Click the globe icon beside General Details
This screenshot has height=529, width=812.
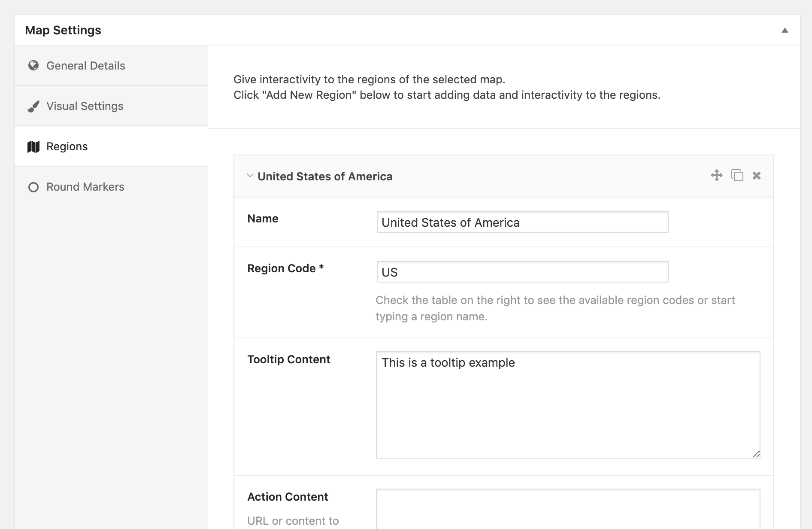[x=33, y=65]
